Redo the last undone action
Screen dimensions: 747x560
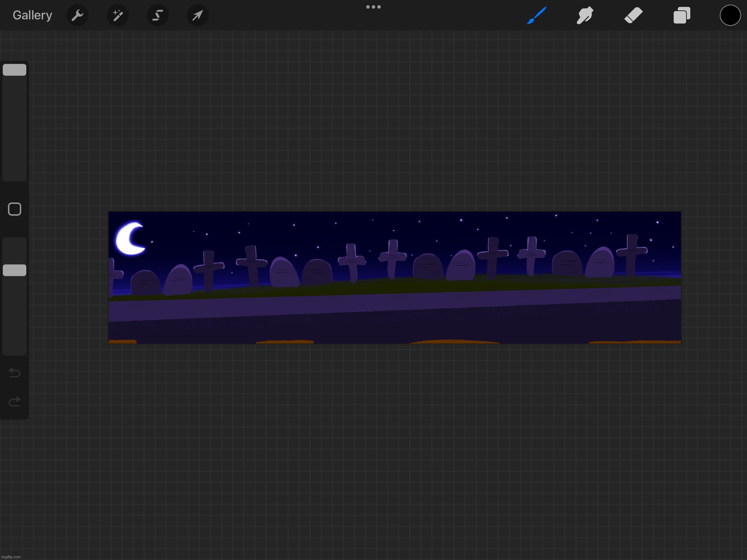coord(15,401)
